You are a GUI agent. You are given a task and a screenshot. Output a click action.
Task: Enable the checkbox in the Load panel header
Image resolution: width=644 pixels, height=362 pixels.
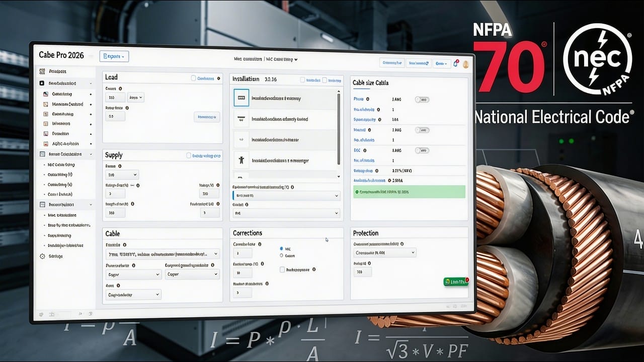pyautogui.click(x=193, y=78)
